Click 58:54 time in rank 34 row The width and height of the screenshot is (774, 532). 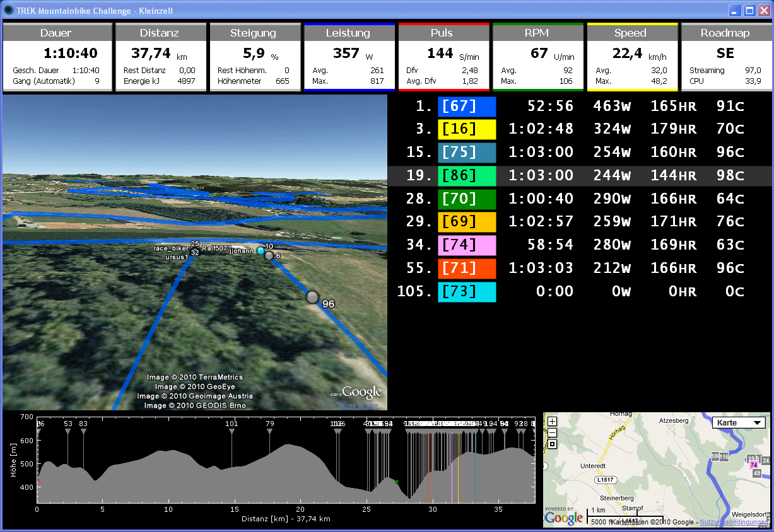(551, 245)
